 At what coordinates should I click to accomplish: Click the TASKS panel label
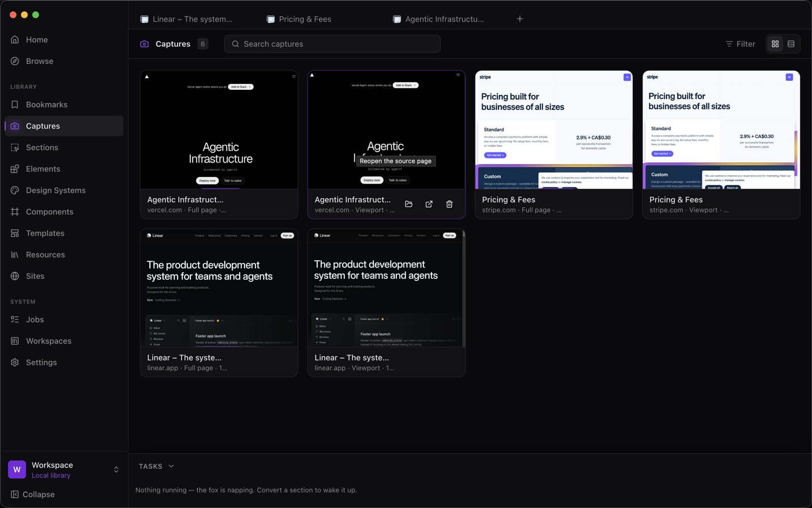[x=151, y=466]
